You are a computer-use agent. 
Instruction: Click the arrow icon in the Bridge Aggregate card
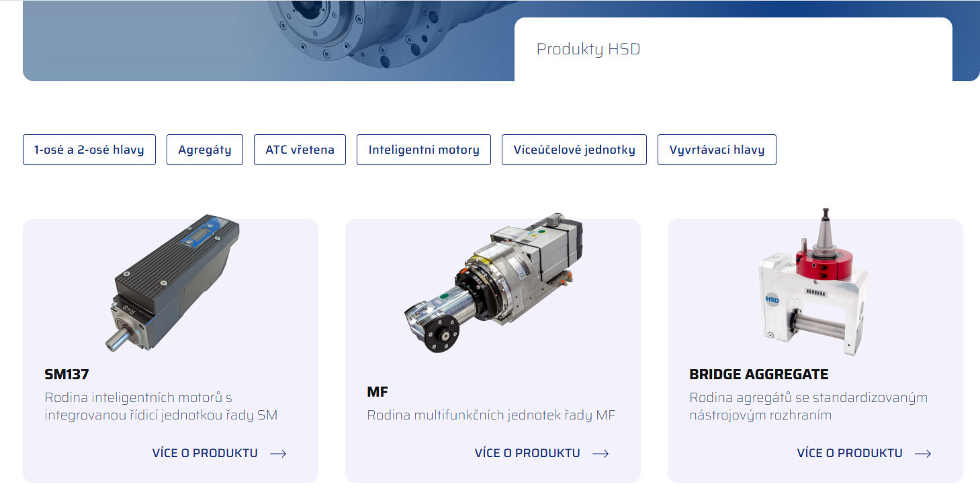[x=923, y=454]
